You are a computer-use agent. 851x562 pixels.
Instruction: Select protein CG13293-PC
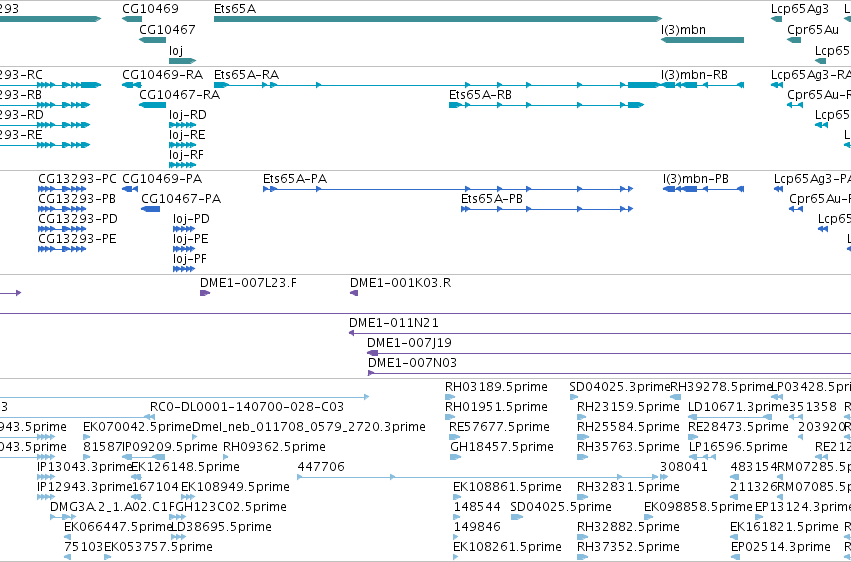pyautogui.click(x=77, y=178)
